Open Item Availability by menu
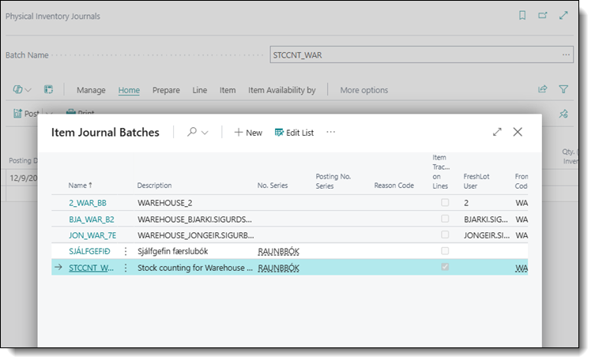The height and width of the screenshot is (364, 595). (282, 90)
